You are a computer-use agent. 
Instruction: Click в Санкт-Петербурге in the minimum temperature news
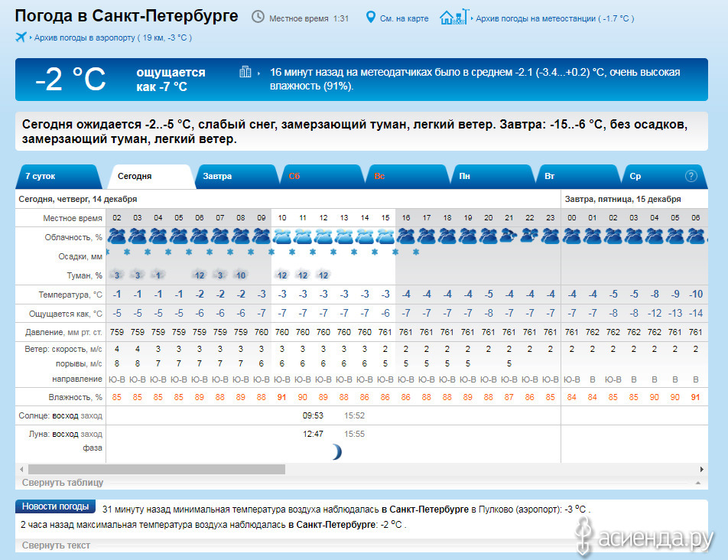[x=425, y=510]
